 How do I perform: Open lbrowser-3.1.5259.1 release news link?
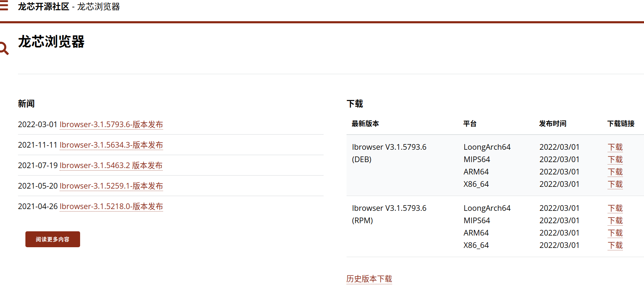[111, 186]
